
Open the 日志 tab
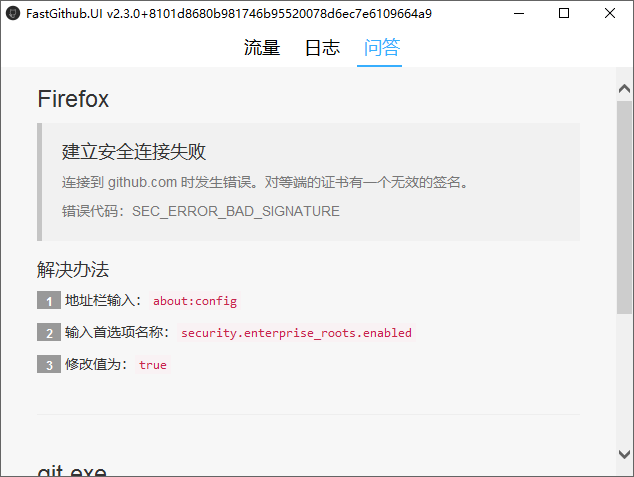pyautogui.click(x=322, y=48)
